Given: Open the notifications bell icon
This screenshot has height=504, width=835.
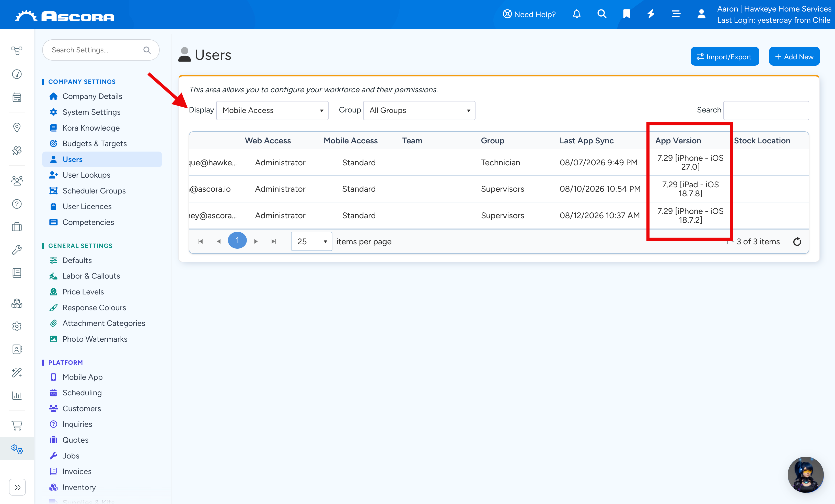Looking at the screenshot, I should coord(576,14).
